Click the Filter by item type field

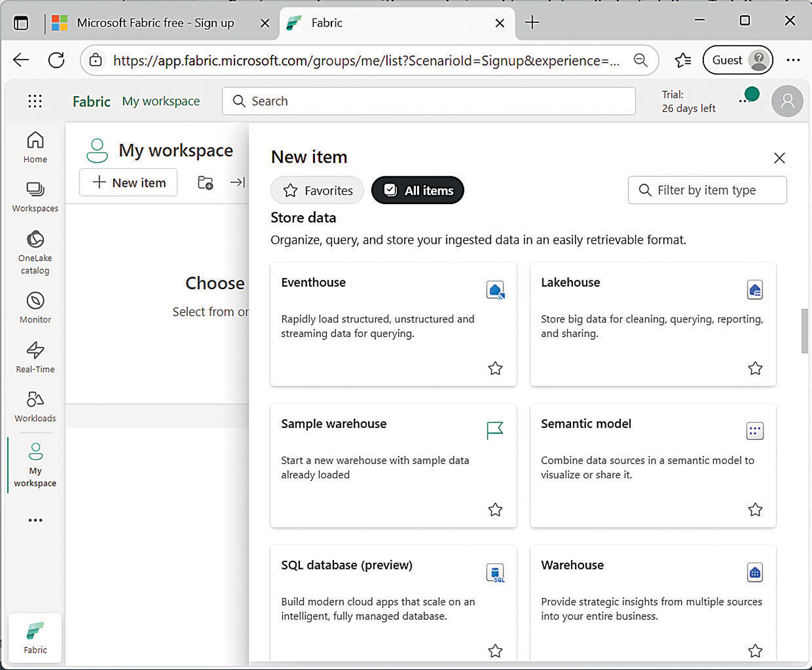(x=707, y=190)
